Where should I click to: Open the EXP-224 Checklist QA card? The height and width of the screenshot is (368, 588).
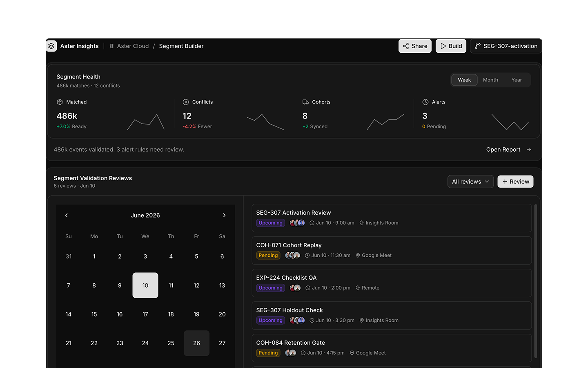(x=392, y=283)
